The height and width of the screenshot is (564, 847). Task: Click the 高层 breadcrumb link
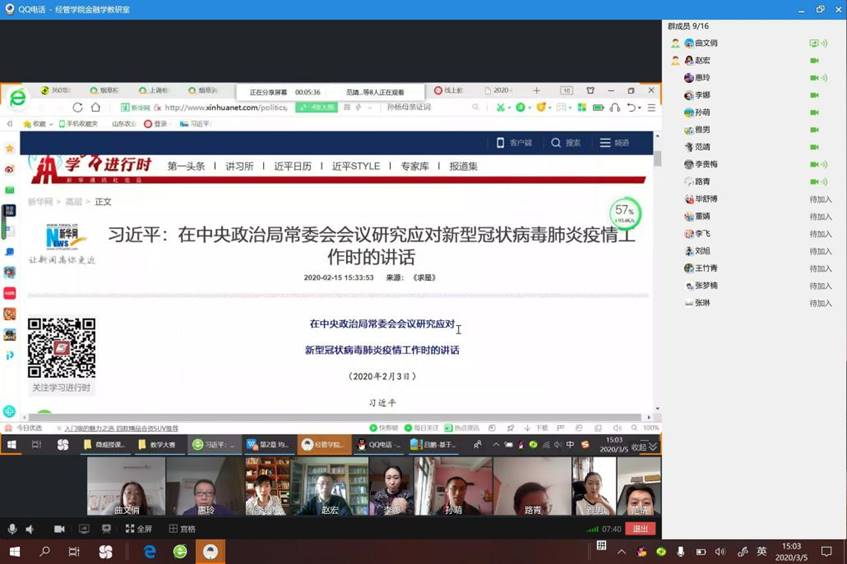coord(74,202)
